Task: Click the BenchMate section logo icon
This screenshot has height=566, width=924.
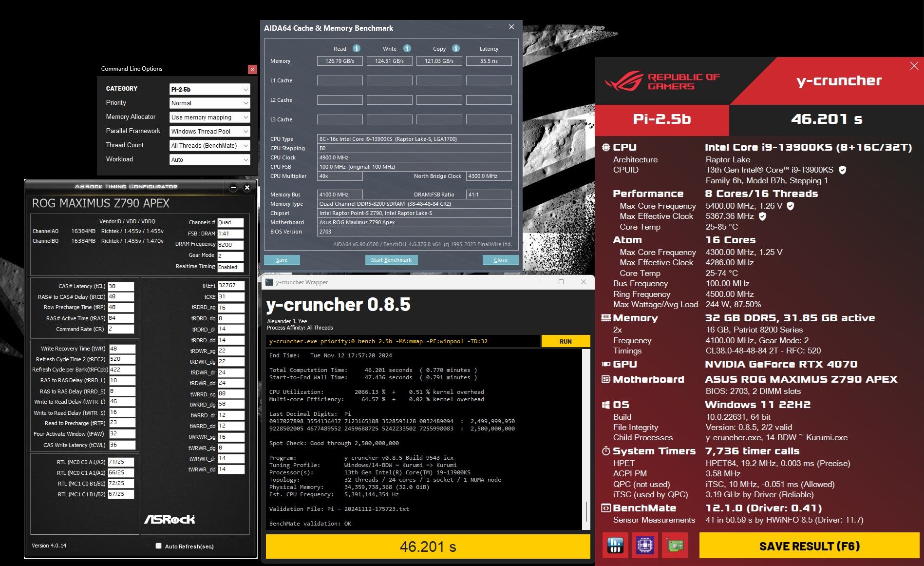Action: pos(606,508)
